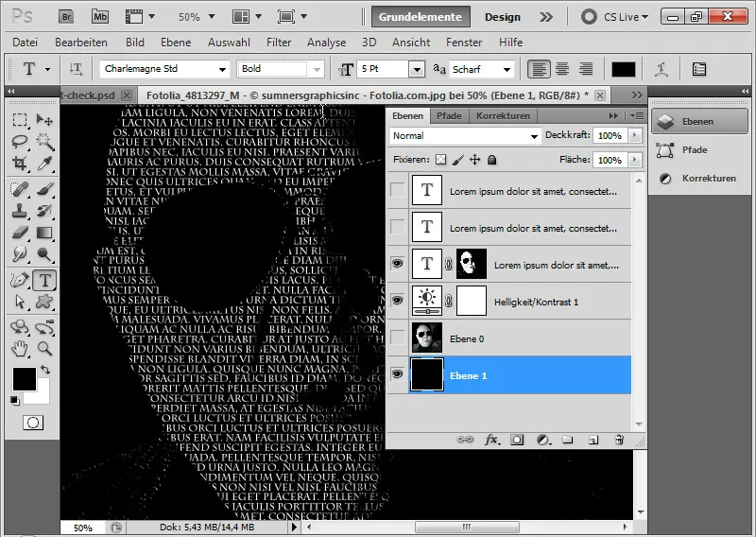Viewport: 756px width, 537px height.
Task: Select the Move tool
Action: point(44,119)
